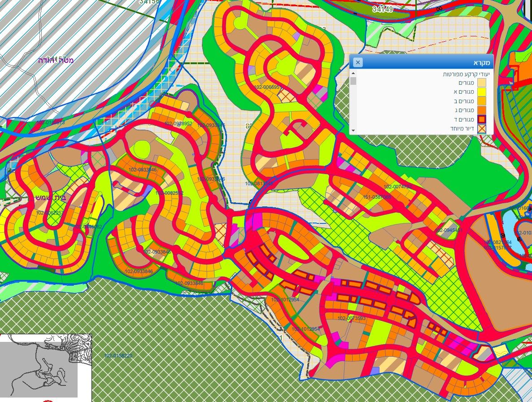Click plan label 102-0073593 on the map
The height and width of the screenshot is (402, 532).
pos(352,318)
